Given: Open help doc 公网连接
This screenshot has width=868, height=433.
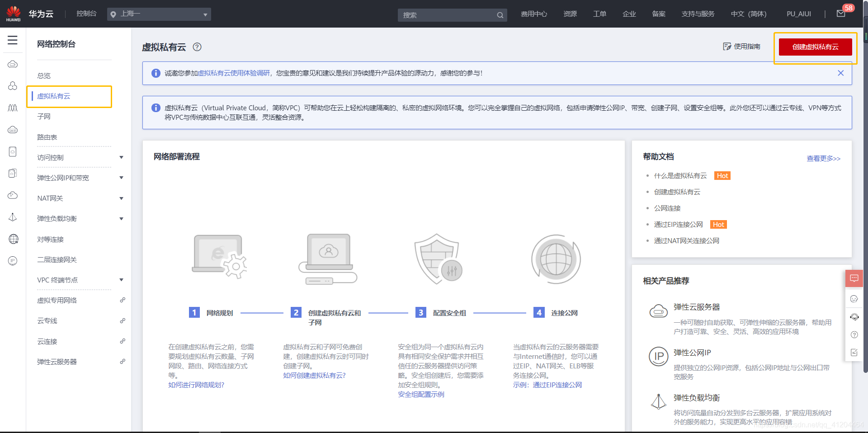Looking at the screenshot, I should click(x=667, y=208).
